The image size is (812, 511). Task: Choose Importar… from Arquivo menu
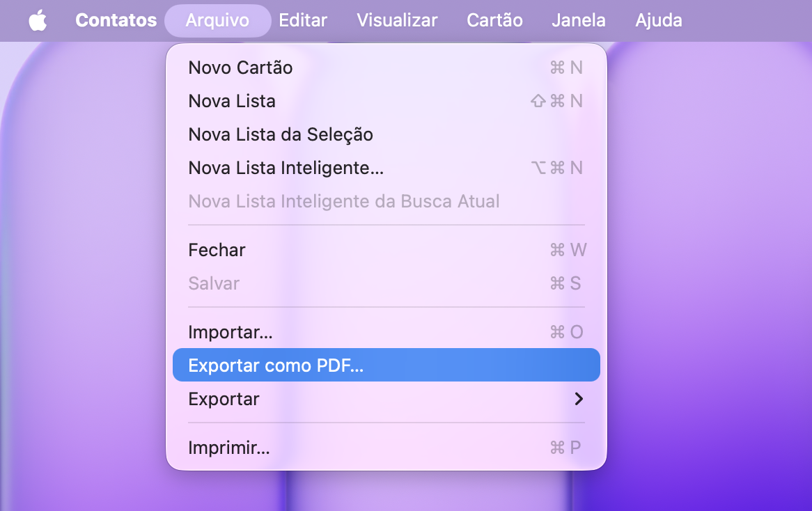point(387,332)
